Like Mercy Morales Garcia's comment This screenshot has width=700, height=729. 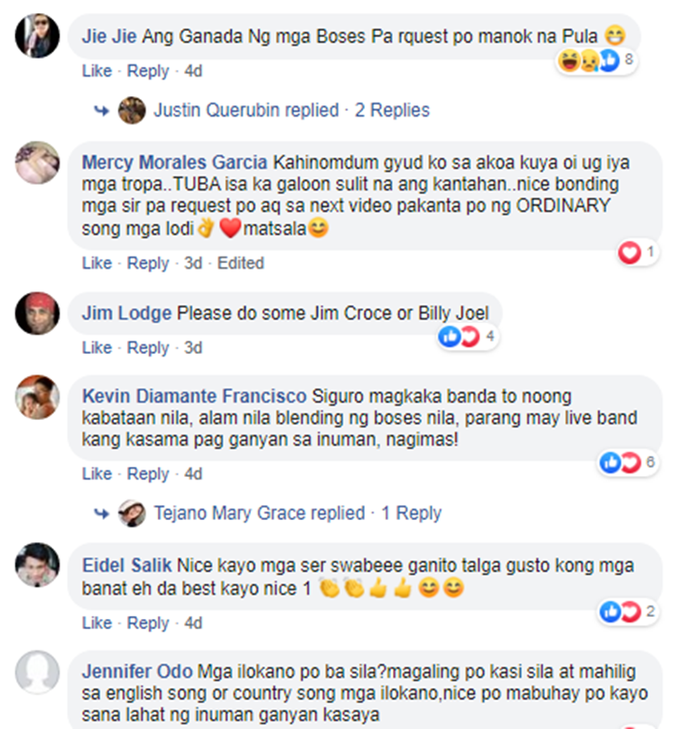(x=97, y=263)
